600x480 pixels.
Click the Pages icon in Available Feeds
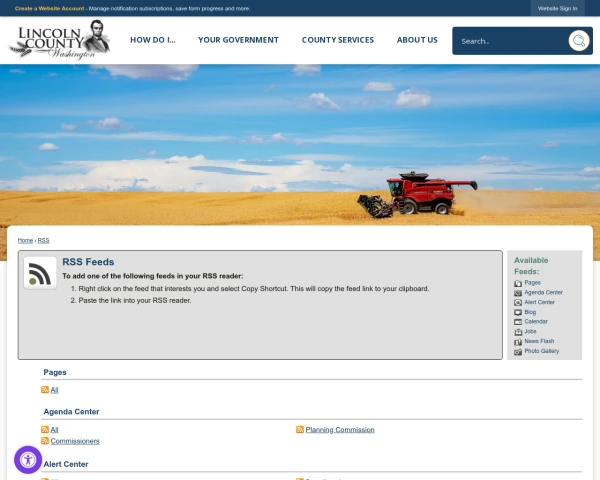(x=518, y=283)
